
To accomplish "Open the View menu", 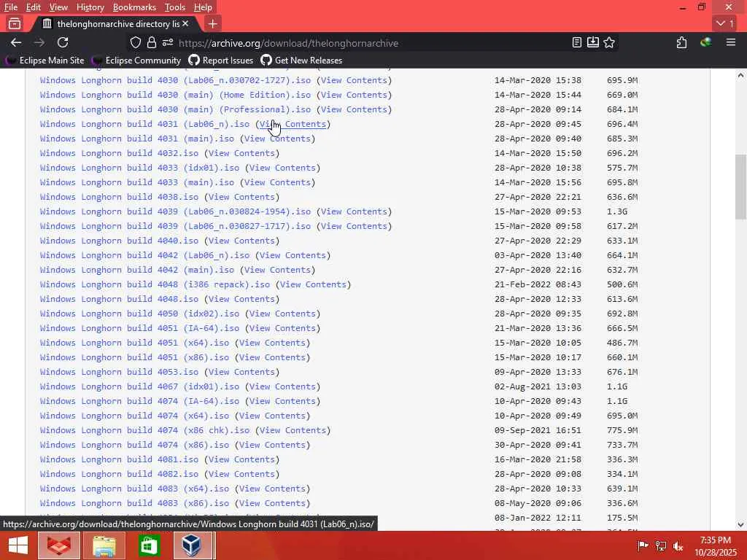I will tap(58, 7).
